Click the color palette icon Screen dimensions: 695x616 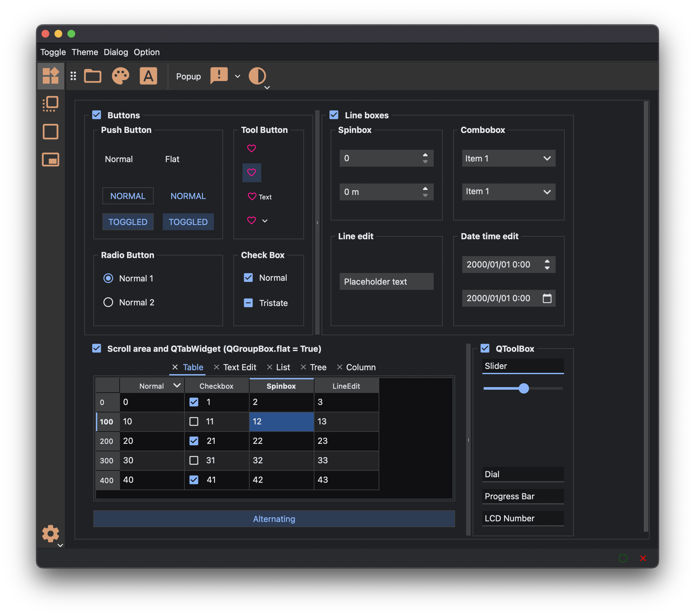(120, 76)
